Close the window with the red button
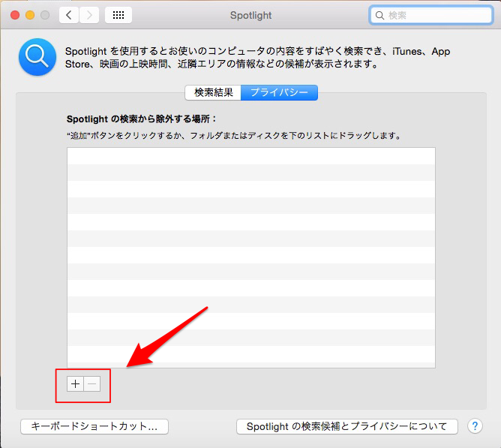Image resolution: width=501 pixels, height=448 pixels. click(15, 15)
